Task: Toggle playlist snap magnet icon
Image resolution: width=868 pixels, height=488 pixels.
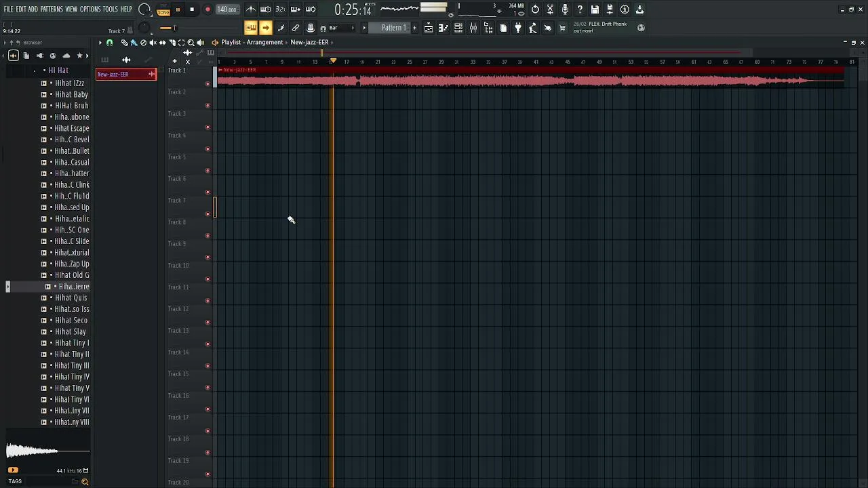Action: point(109,43)
